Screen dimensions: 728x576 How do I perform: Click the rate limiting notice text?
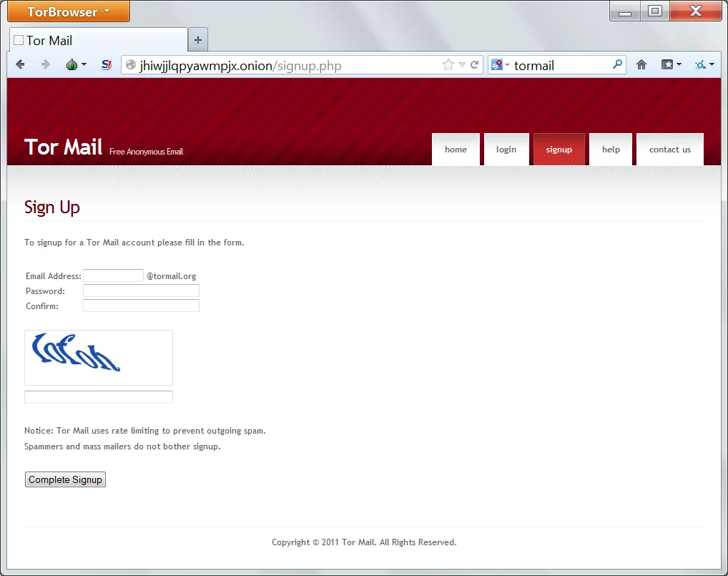tap(145, 431)
